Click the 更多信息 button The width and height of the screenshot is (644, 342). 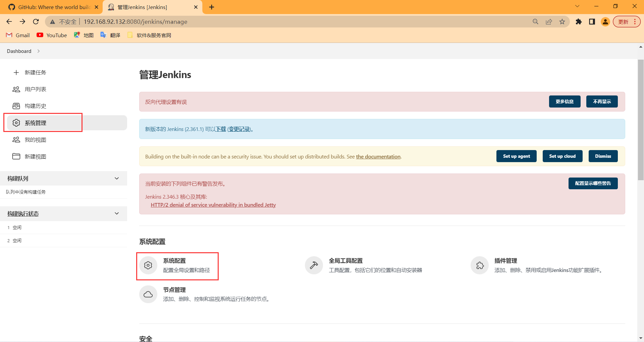click(x=565, y=101)
